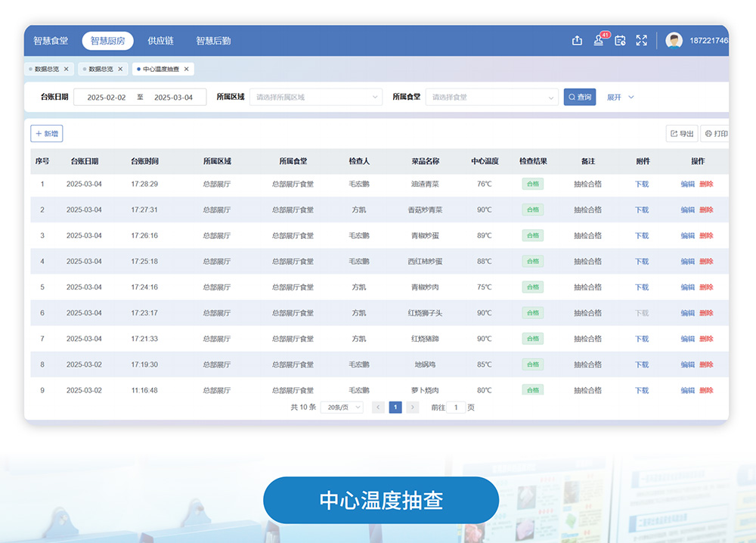Click the 查询 search button with magnifier icon
Viewport: 756px width, 543px height.
[x=579, y=97]
